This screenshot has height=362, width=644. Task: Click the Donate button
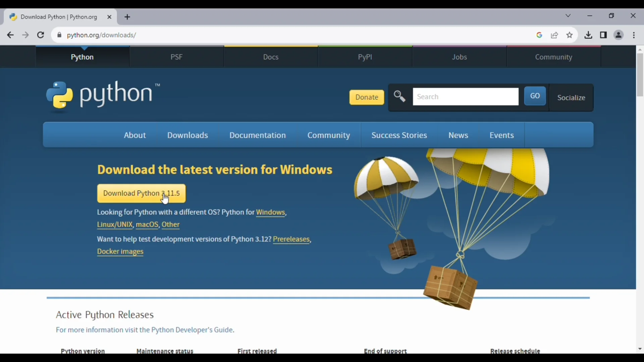(x=366, y=97)
